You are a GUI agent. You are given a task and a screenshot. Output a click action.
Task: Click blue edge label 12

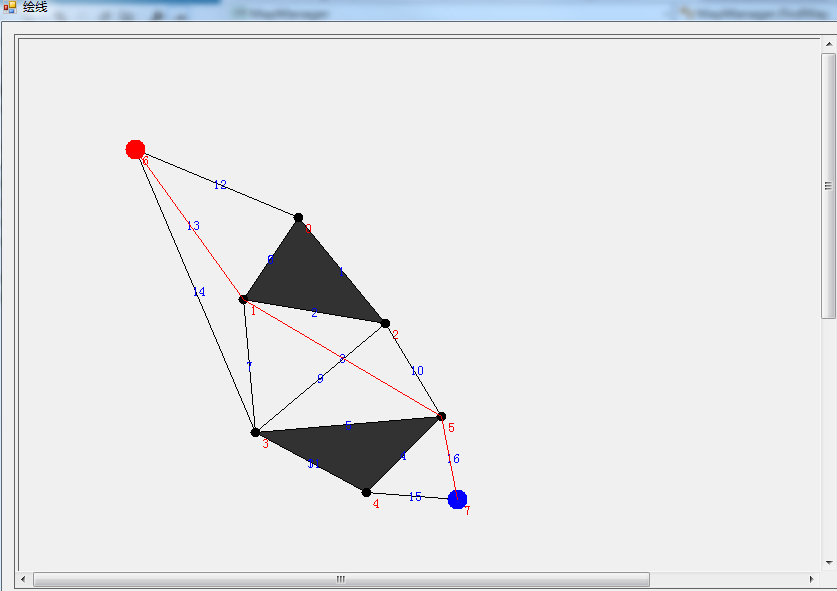coord(220,185)
